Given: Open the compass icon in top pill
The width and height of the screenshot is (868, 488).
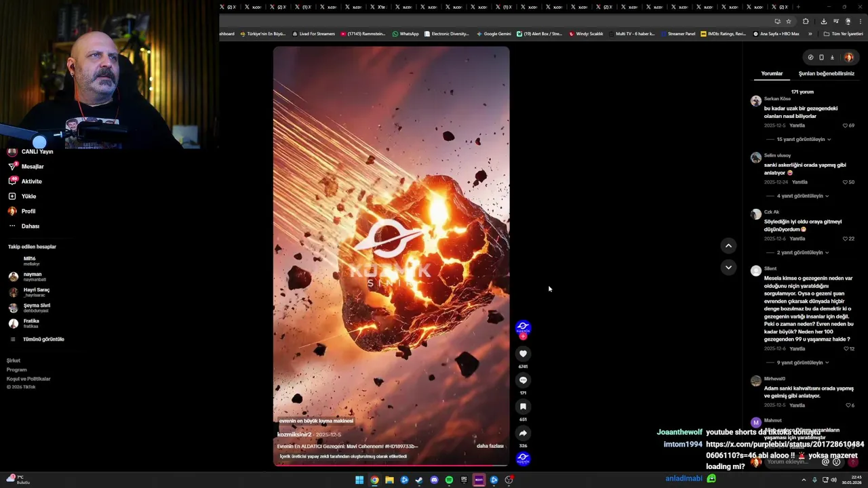Looking at the screenshot, I should [810, 58].
